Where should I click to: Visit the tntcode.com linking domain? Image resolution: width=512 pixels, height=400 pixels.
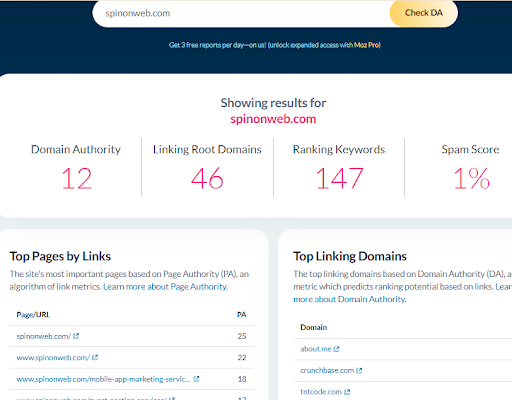(x=321, y=392)
